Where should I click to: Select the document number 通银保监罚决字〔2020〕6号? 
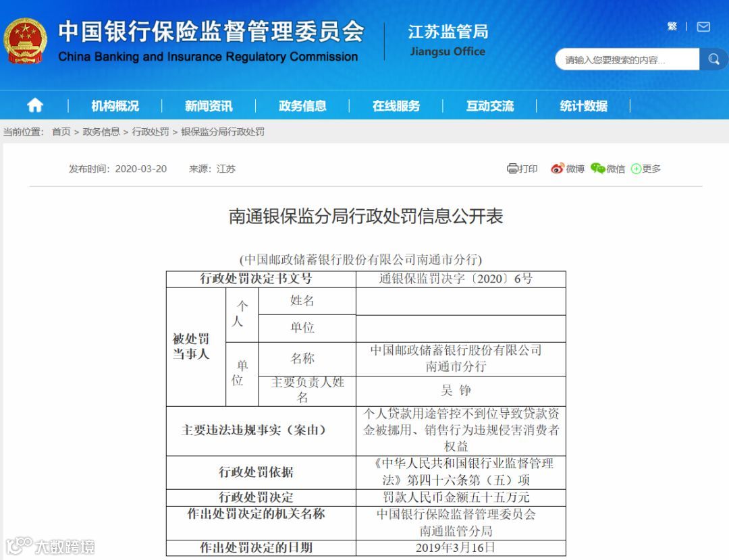456,279
